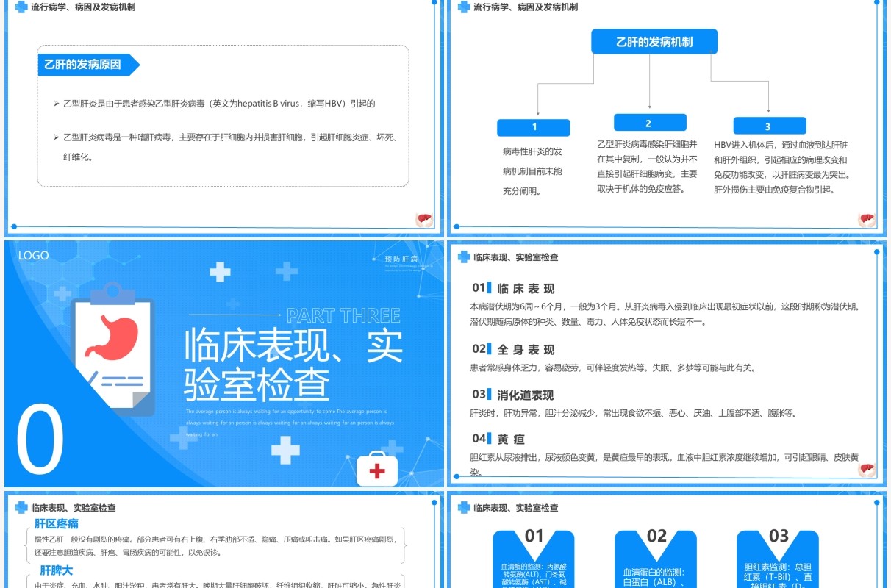The image size is (891, 588).
Task: Click the text 病毒性肝炎的发病机制目前未能充分阐明
Action: coord(532,171)
